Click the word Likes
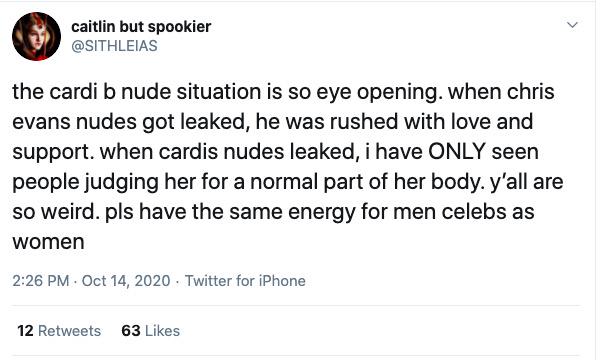 tap(163, 331)
